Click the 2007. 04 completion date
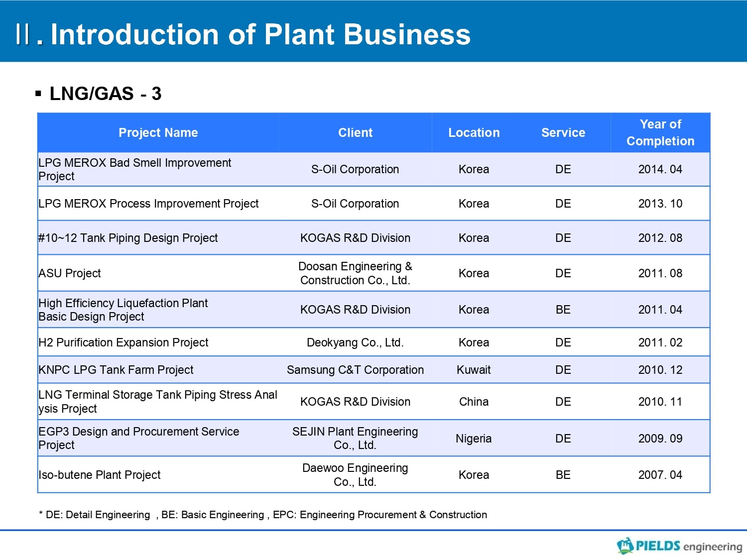The image size is (747, 560). point(660,475)
